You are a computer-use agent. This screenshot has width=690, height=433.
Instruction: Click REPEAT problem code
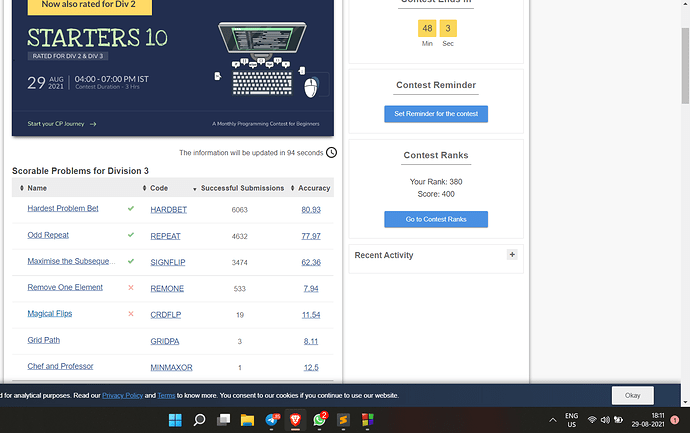165,236
